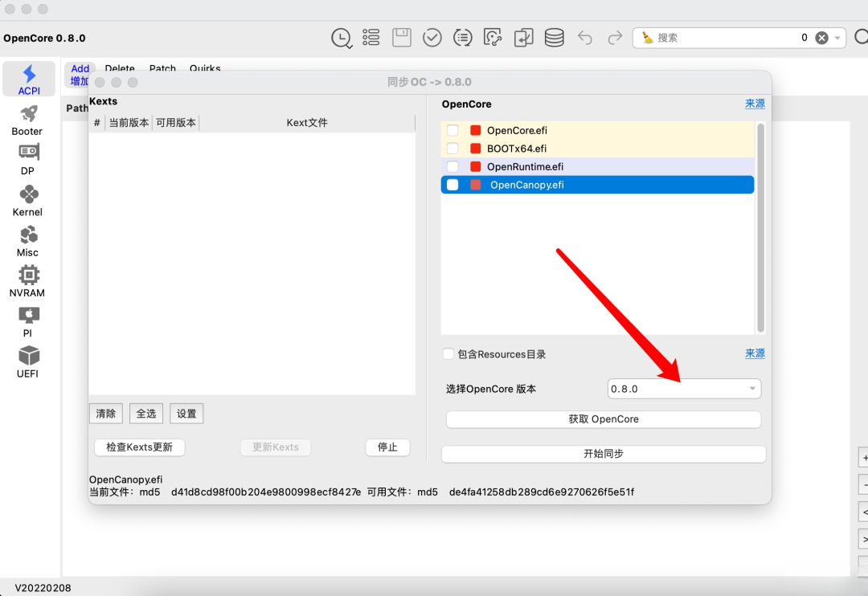Open the OpenCore version 0.8.0 dropdown
The image size is (868, 596).
pos(684,389)
